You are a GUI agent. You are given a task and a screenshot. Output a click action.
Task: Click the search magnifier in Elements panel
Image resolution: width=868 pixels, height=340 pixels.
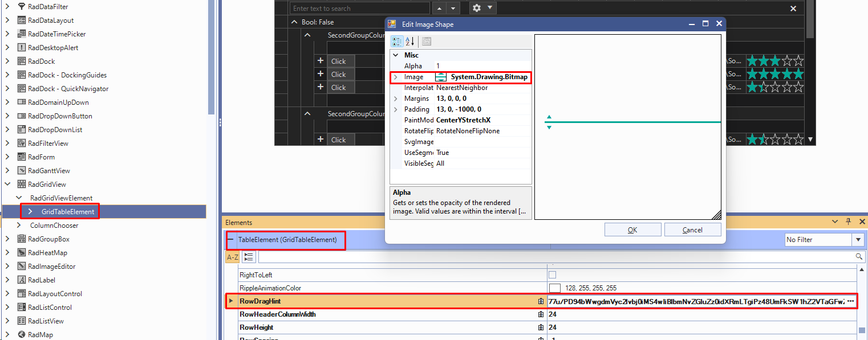[859, 257]
